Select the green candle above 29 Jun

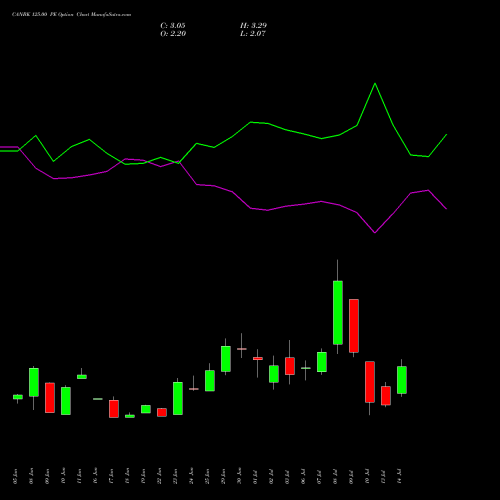click(226, 359)
